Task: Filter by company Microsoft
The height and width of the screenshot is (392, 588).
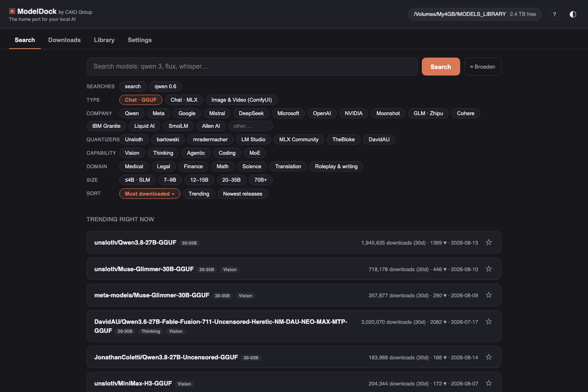Action: (288, 114)
